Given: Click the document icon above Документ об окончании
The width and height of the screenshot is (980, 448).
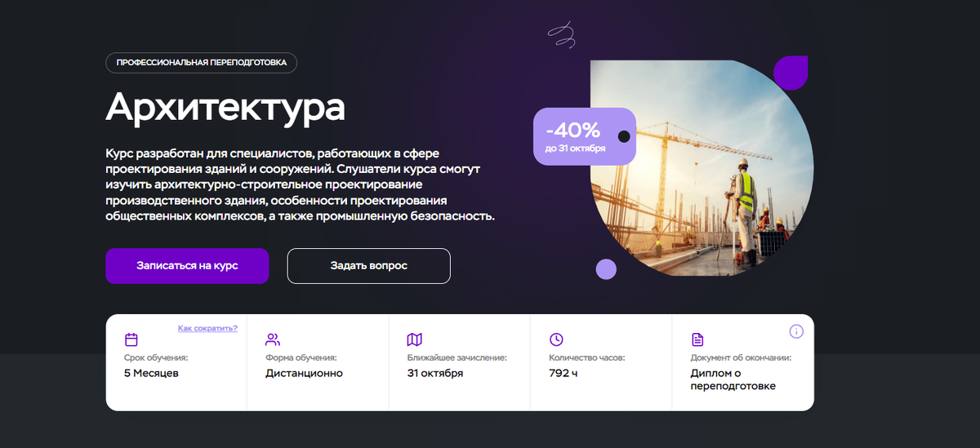Looking at the screenshot, I should click(x=697, y=339).
